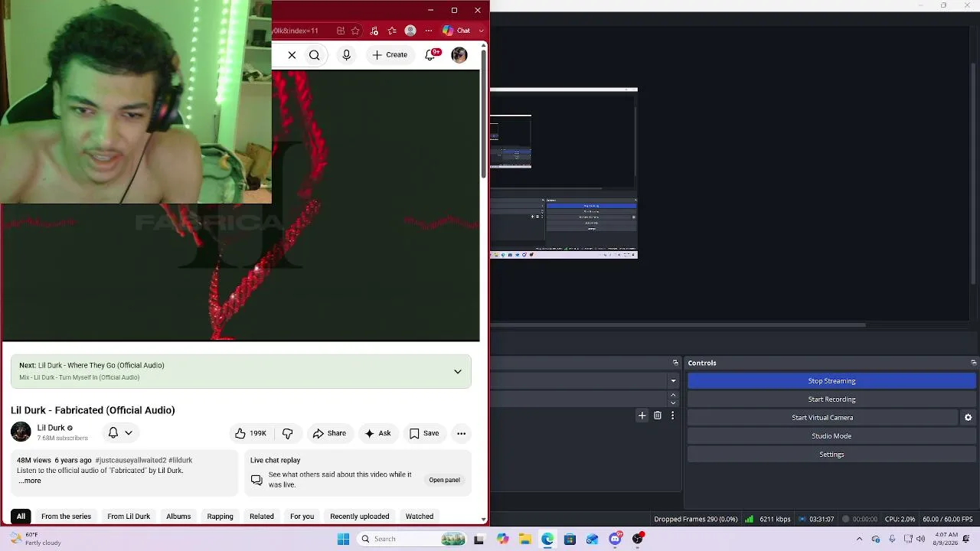Clear the YouTube search box with X
This screenshot has height=551, width=980.
pyautogui.click(x=292, y=55)
